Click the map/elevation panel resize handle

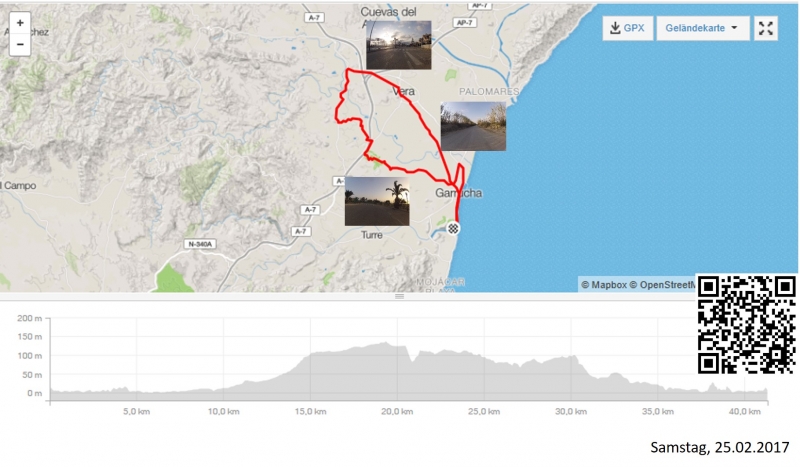point(399,296)
